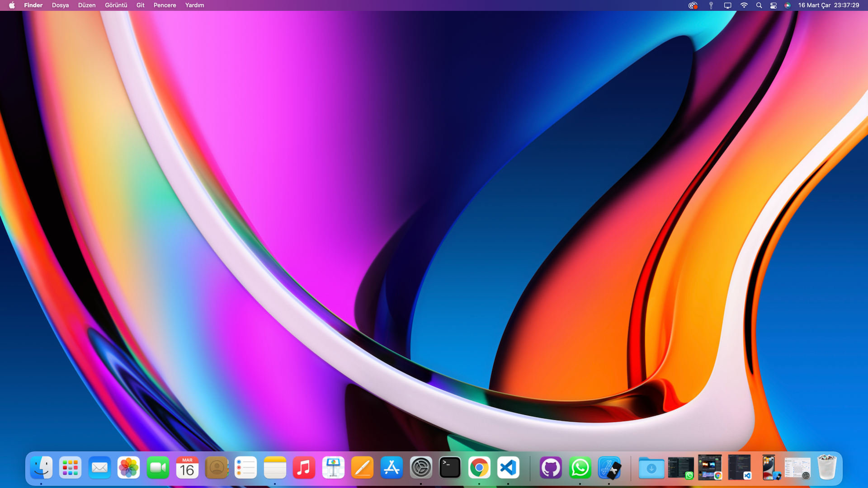Click the Creative Cloud menu bar icon

[693, 5]
